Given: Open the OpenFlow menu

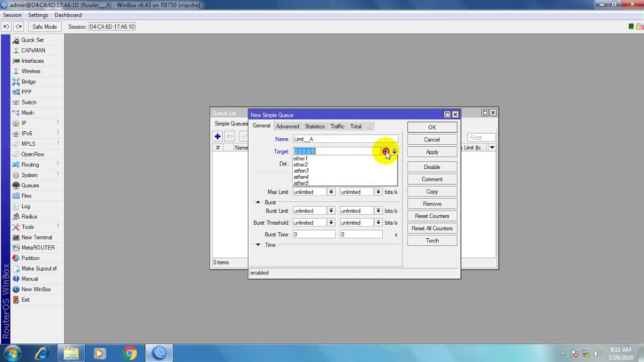Looking at the screenshot, I should click(33, 154).
